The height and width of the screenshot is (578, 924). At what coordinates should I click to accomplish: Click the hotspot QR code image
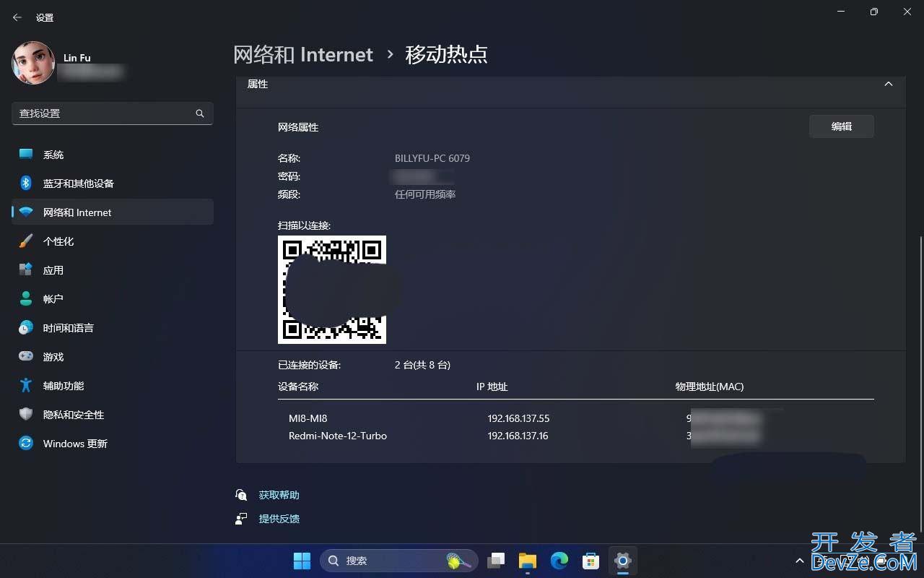pyautogui.click(x=332, y=290)
